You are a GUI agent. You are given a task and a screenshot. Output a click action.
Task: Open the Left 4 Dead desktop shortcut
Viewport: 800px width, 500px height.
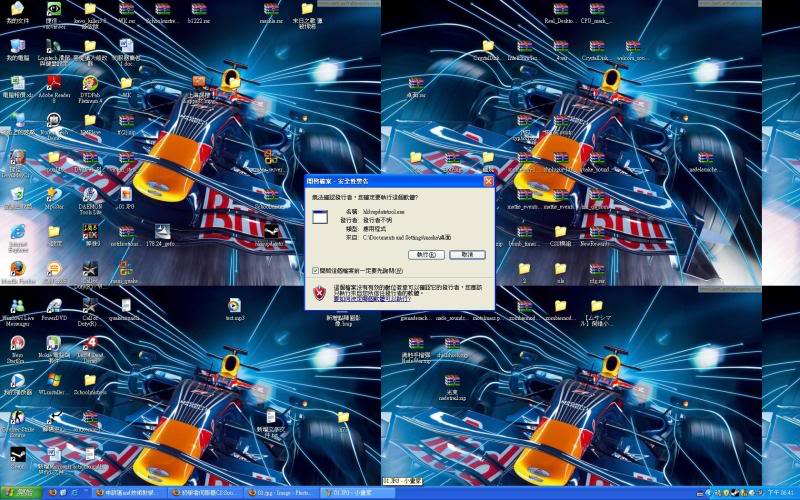coord(90,343)
